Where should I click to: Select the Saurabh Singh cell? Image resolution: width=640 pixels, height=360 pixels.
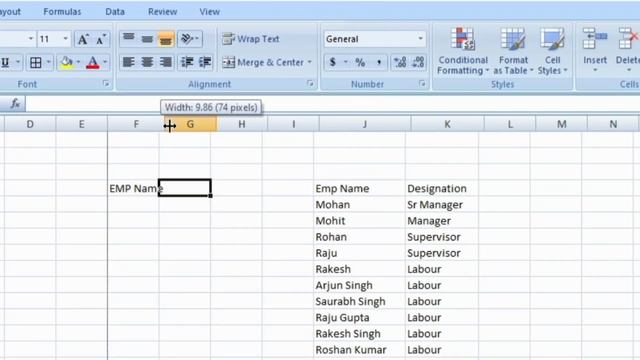(x=359, y=301)
